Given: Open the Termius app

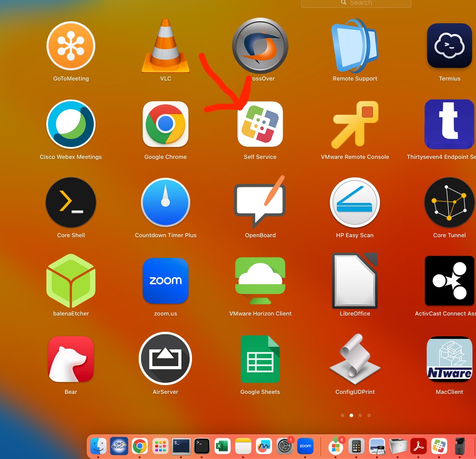Looking at the screenshot, I should click(449, 46).
